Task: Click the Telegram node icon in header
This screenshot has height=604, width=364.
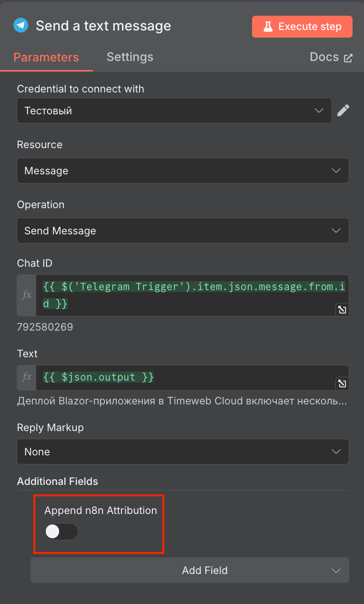Action: [x=20, y=26]
